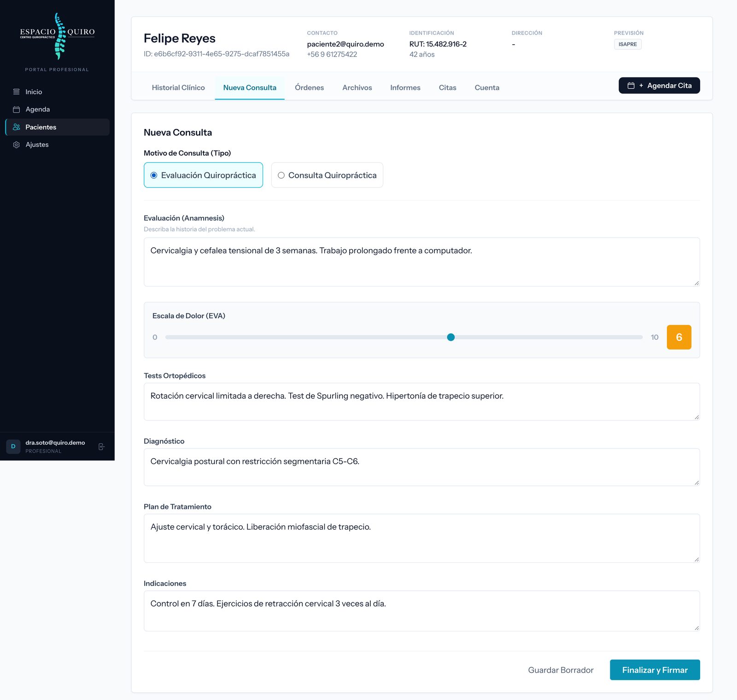Click calendar icon in Agendar Cita button
This screenshot has width=737, height=700.
point(631,86)
